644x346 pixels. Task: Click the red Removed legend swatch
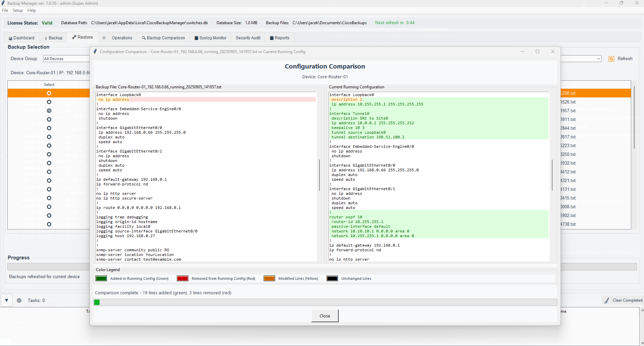(183, 278)
